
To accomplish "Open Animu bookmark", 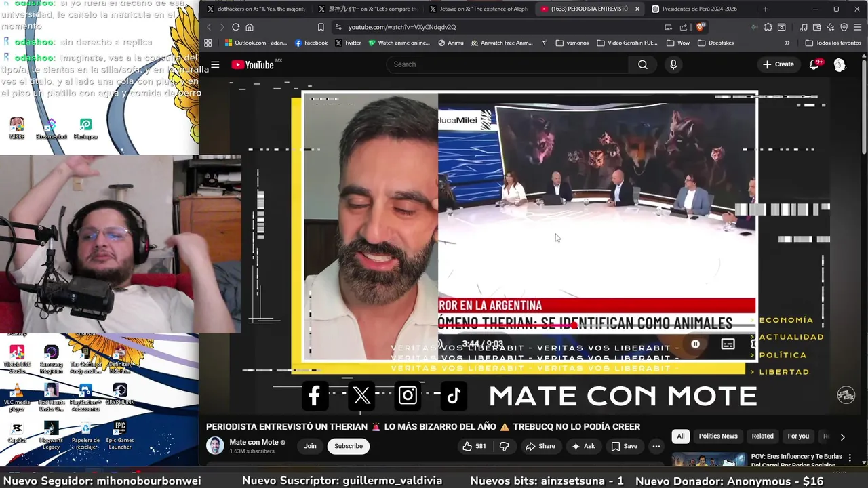I will 451,43.
